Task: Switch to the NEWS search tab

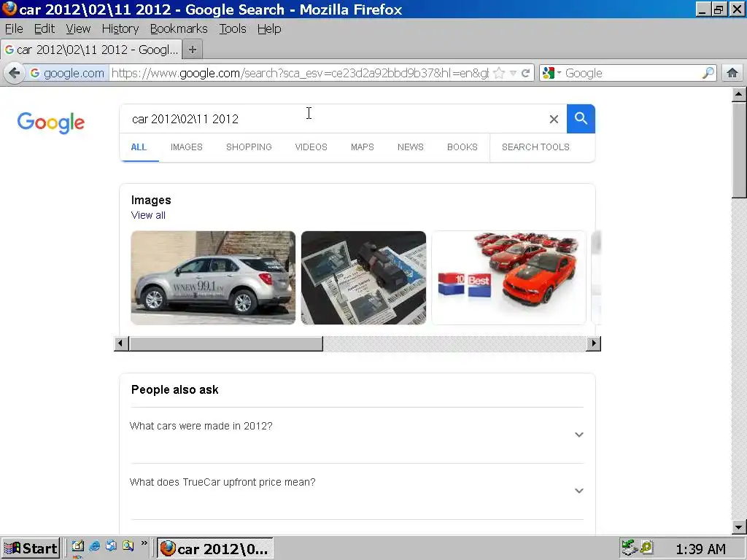Action: pos(410,147)
